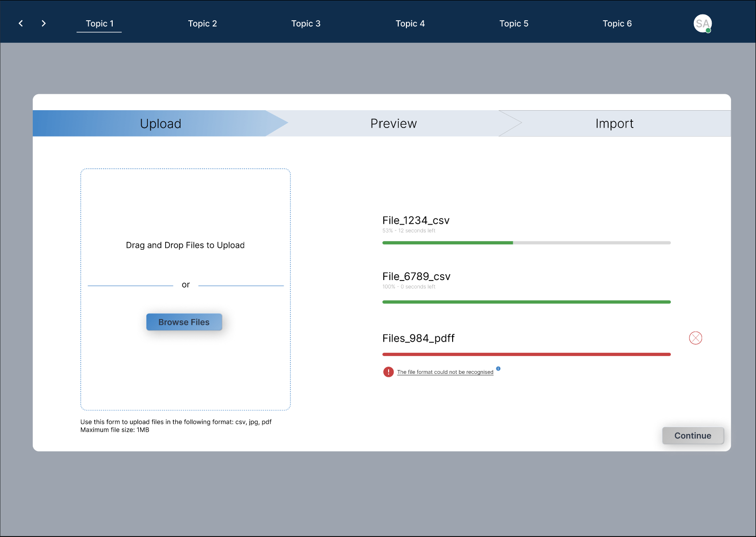The width and height of the screenshot is (756, 537).
Task: Go to the Preview step
Action: (x=393, y=124)
